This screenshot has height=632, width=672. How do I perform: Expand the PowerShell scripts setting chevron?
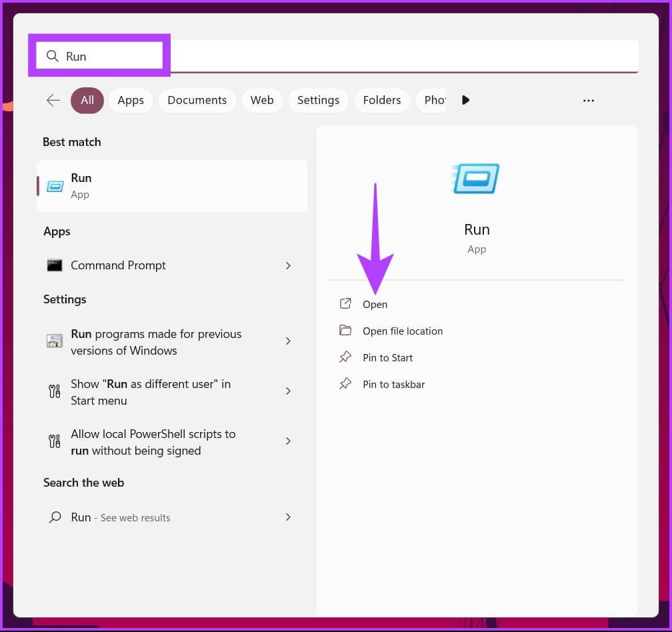coord(288,441)
